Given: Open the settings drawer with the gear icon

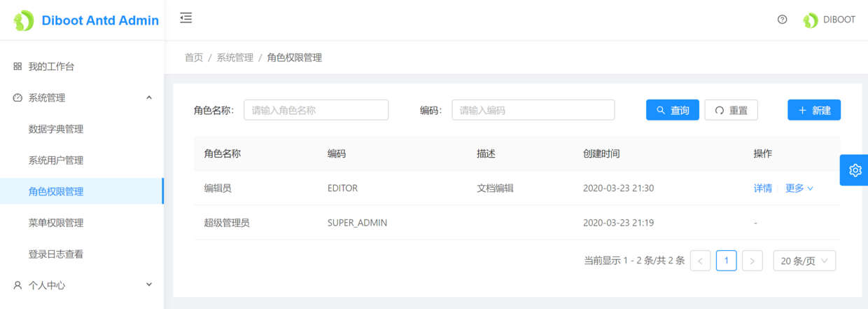Looking at the screenshot, I should point(855,170).
